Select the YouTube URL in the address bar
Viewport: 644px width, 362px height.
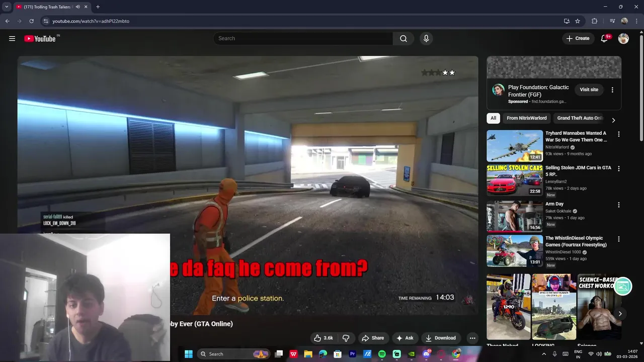click(x=91, y=21)
